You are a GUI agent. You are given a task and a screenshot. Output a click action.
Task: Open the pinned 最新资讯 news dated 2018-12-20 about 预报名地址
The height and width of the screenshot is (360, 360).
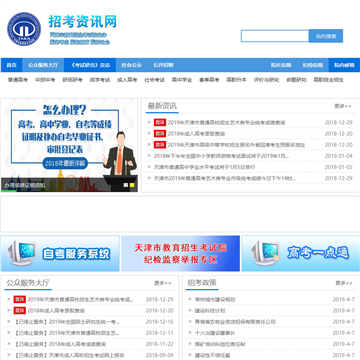(x=236, y=145)
